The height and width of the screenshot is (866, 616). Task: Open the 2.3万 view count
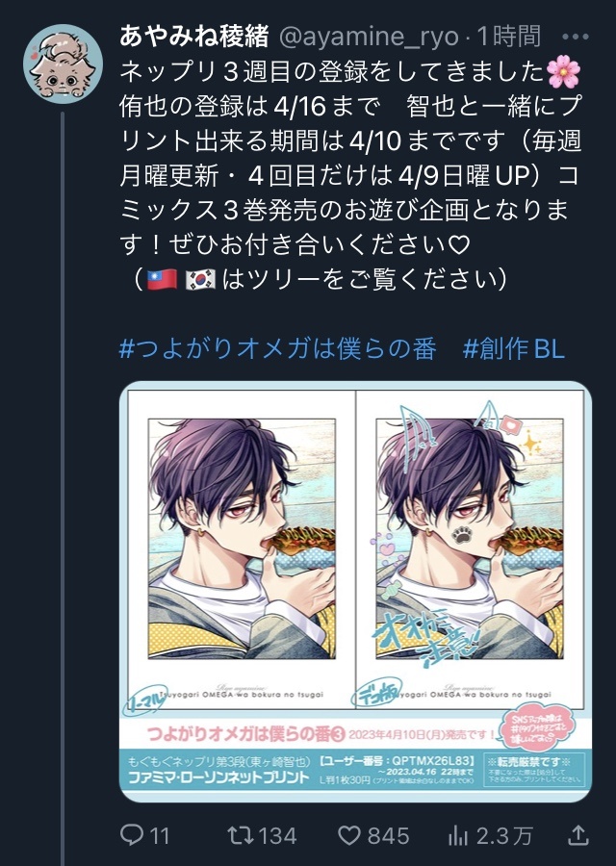click(x=503, y=835)
